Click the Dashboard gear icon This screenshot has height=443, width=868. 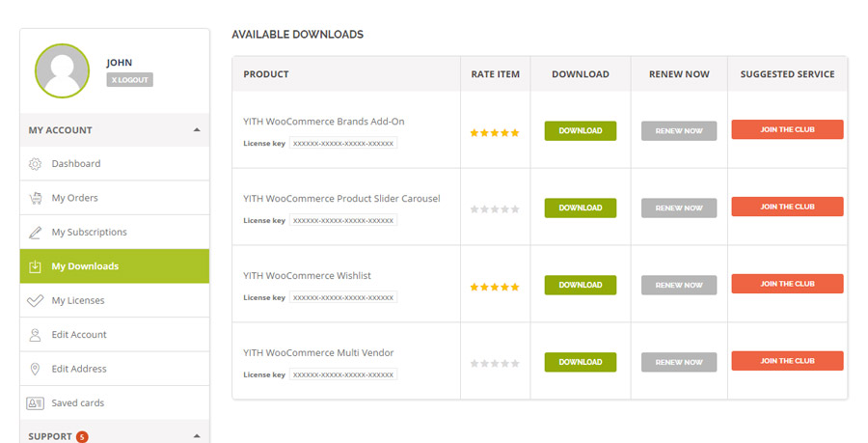pos(35,164)
